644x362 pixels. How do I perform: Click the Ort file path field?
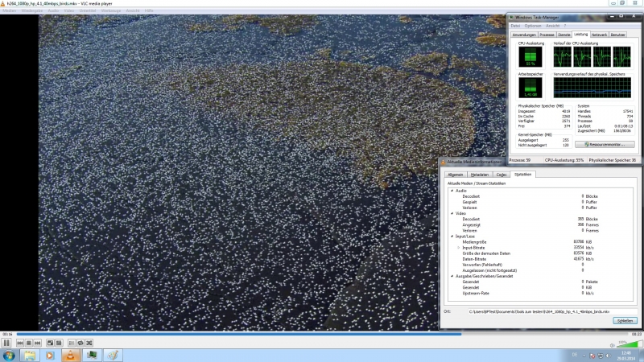pos(553,312)
